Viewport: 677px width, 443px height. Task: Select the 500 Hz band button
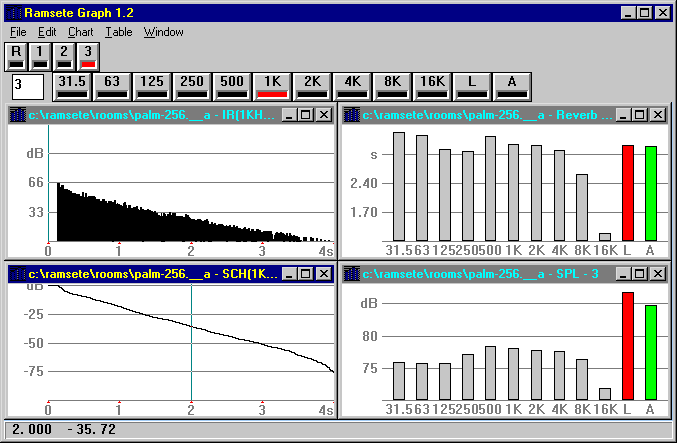[232, 87]
